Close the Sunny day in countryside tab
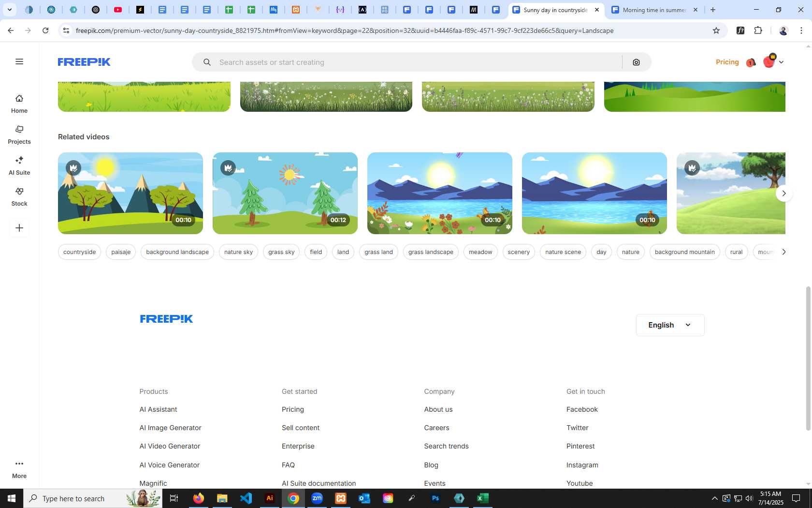 597,10
